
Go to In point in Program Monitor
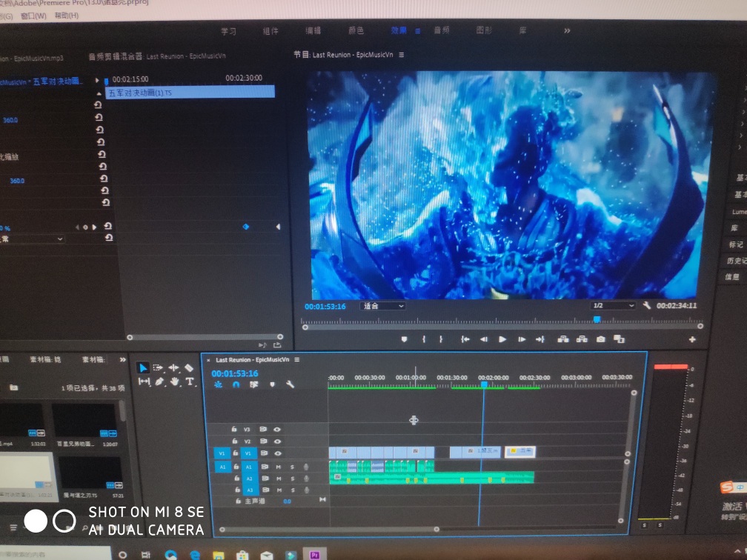(x=465, y=339)
